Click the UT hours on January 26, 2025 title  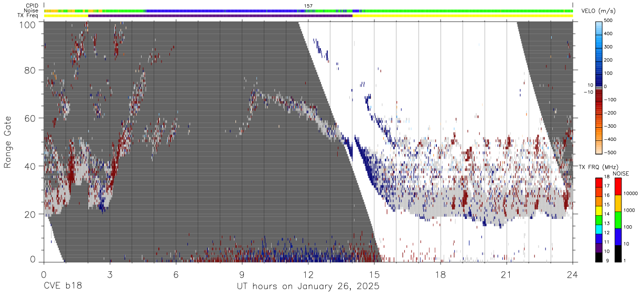click(307, 287)
